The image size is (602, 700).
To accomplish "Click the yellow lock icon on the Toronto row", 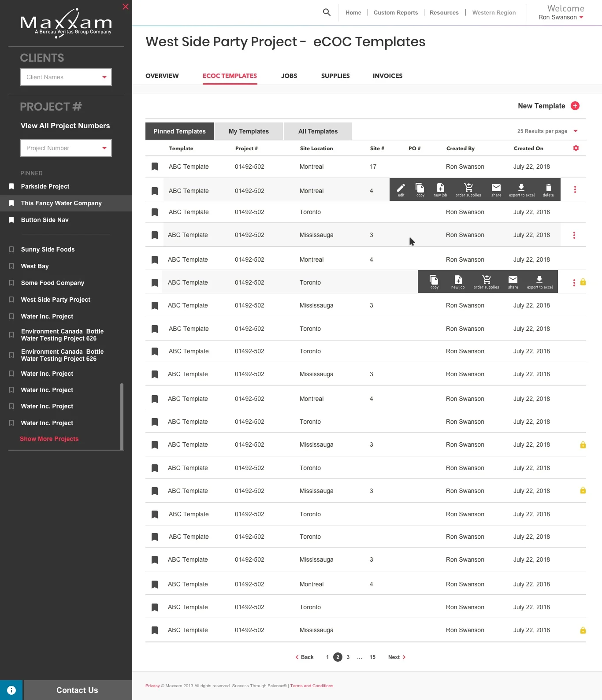I will pyautogui.click(x=583, y=282).
